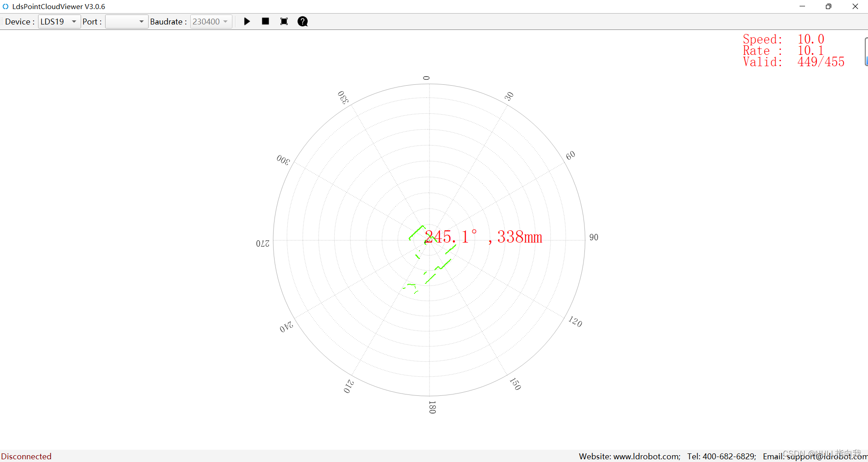Click the 270 degree label on polar plot

coord(263,243)
